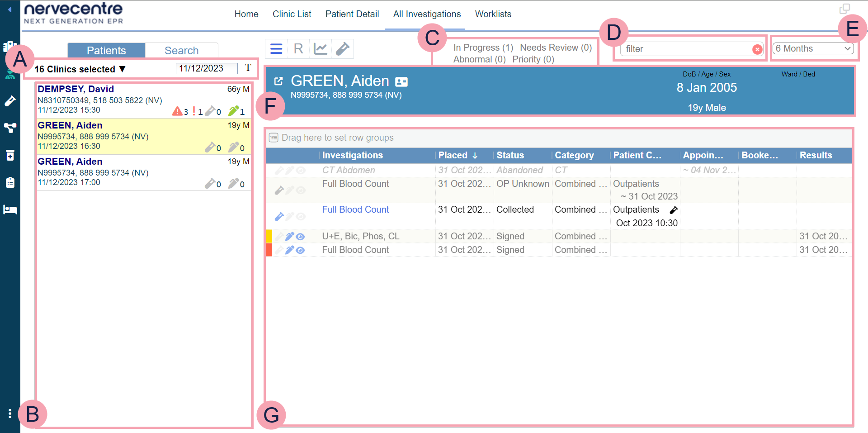Open the test tube sidebar icon
The image size is (868, 433).
[x=10, y=101]
